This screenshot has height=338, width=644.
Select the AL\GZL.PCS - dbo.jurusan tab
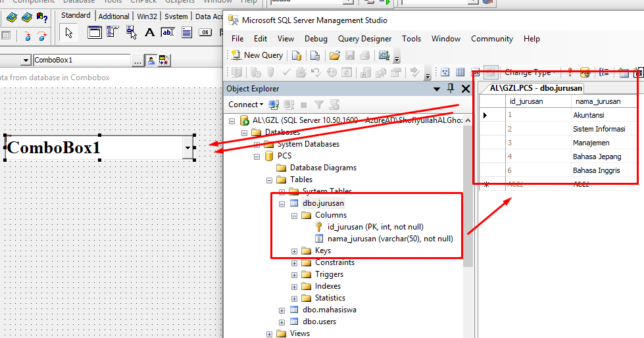(x=535, y=88)
